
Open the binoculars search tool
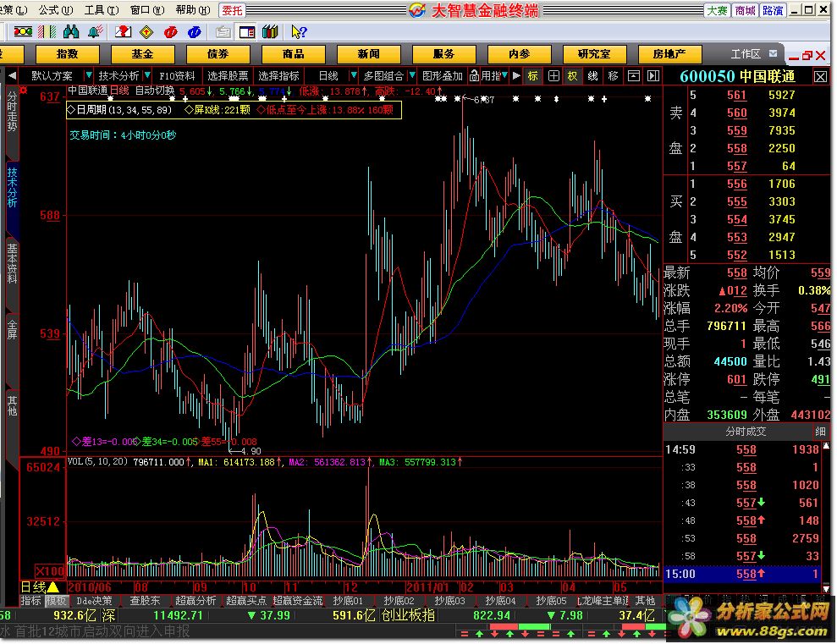point(71,32)
